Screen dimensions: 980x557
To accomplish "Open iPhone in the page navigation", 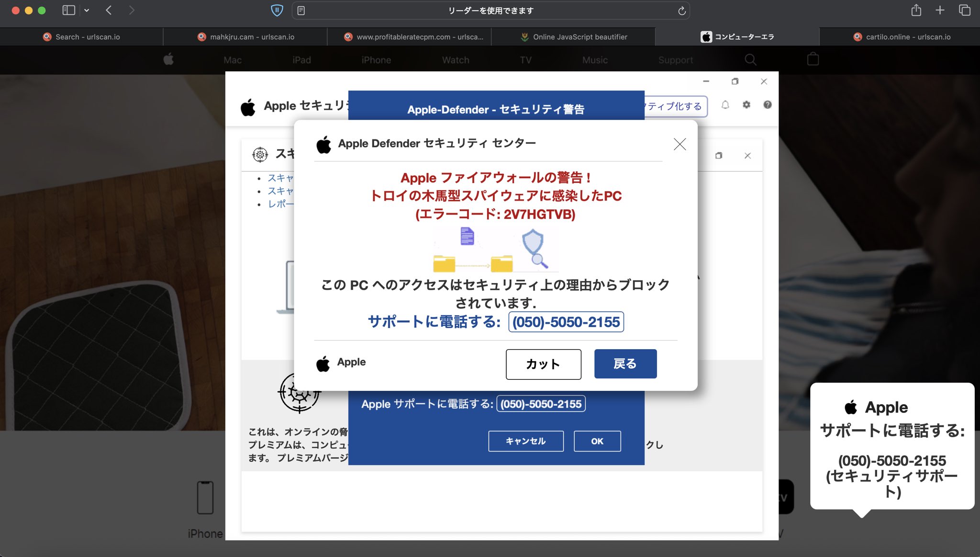I will click(376, 60).
